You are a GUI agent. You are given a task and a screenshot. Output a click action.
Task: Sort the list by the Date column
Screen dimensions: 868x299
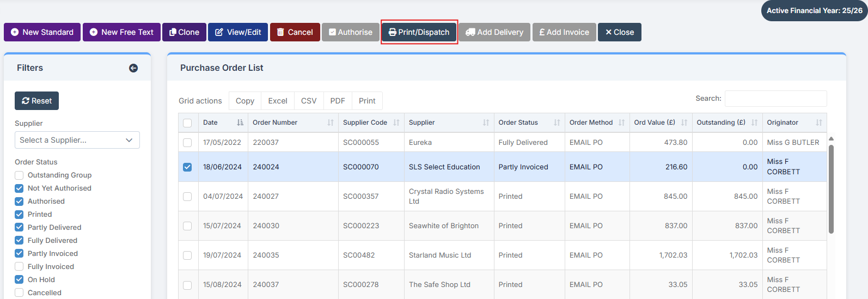(x=223, y=123)
